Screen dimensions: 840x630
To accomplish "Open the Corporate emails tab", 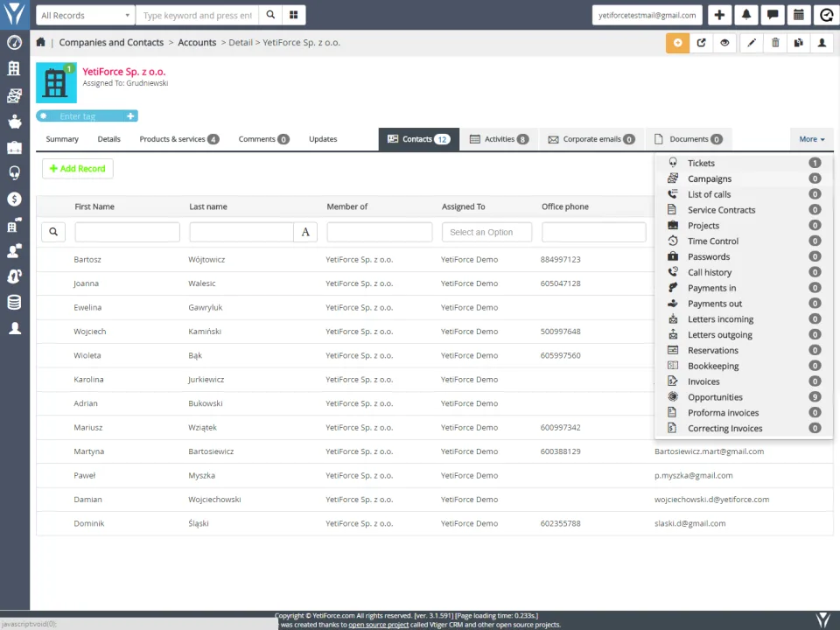I will tap(591, 139).
